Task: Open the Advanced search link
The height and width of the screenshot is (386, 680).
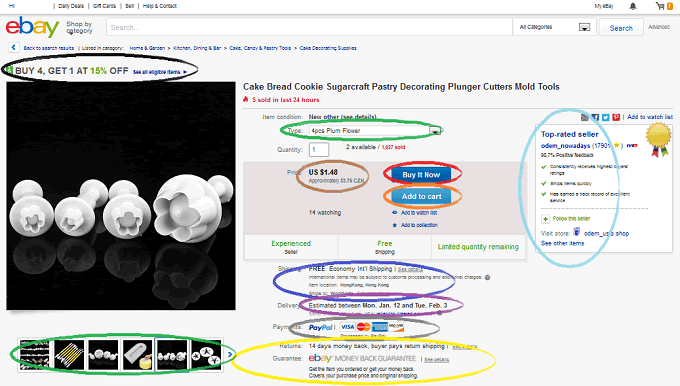Action: [x=659, y=27]
